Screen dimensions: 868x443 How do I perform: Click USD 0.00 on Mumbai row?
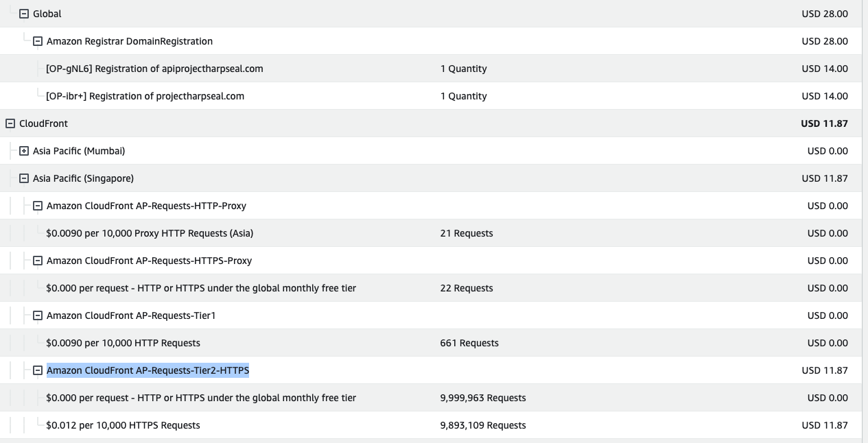click(x=828, y=151)
